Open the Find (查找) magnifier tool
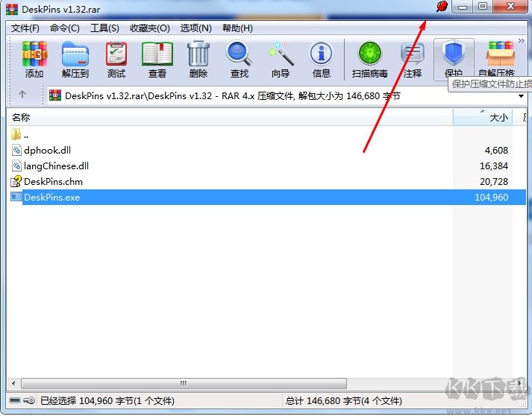The height and width of the screenshot is (416, 532). tap(240, 60)
